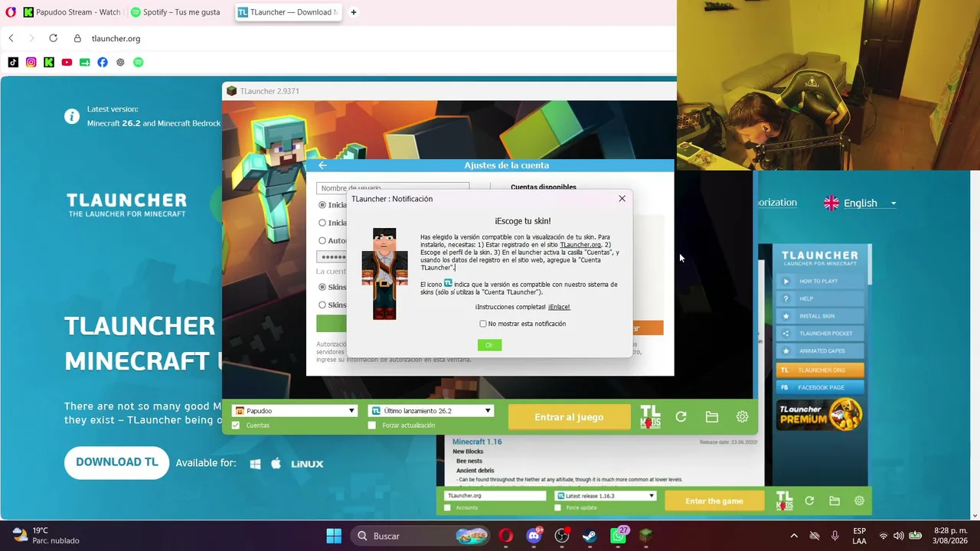Click the TLauncher logo on the webpage
Image resolution: width=980 pixels, height=551 pixels.
coord(126,204)
